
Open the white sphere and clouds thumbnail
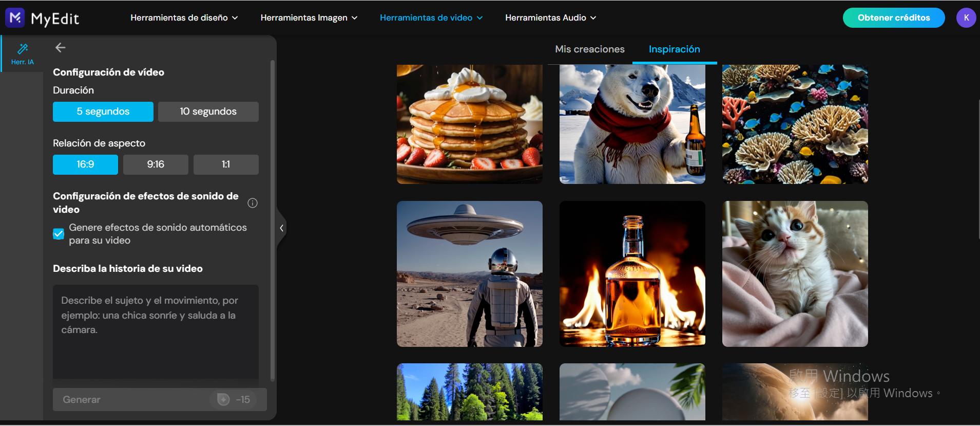(632, 392)
